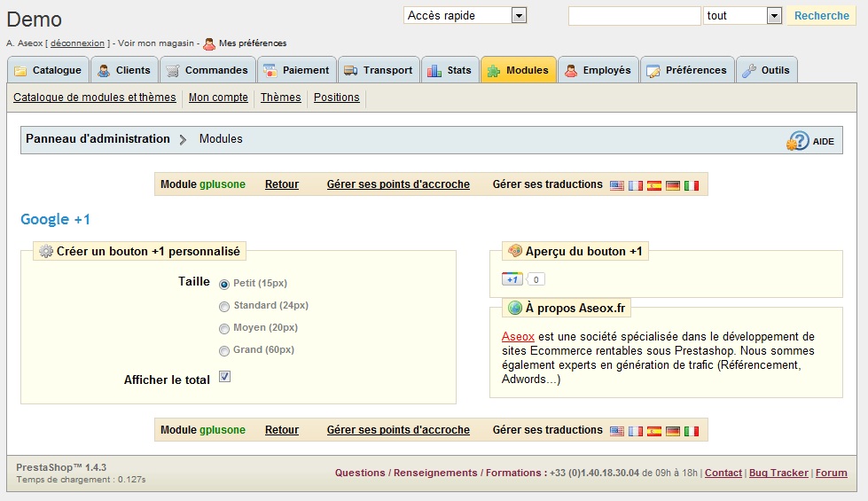Image resolution: width=868 pixels, height=501 pixels.
Task: Click the Spanish flag in top translation bar
Action: [x=654, y=185]
